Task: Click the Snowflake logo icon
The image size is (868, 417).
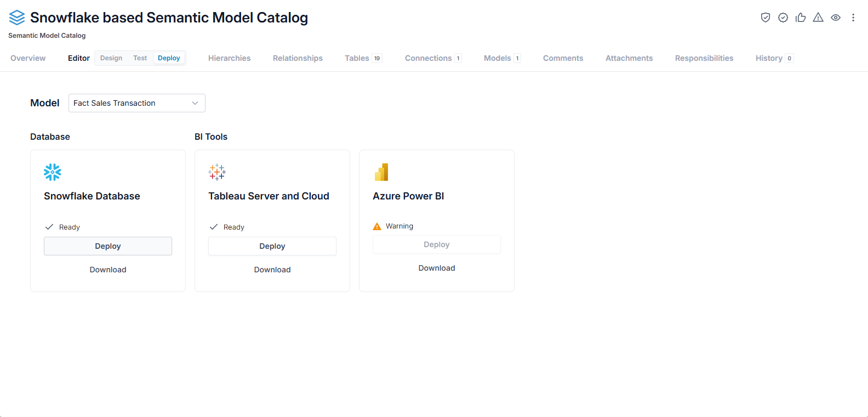Action: (x=53, y=172)
